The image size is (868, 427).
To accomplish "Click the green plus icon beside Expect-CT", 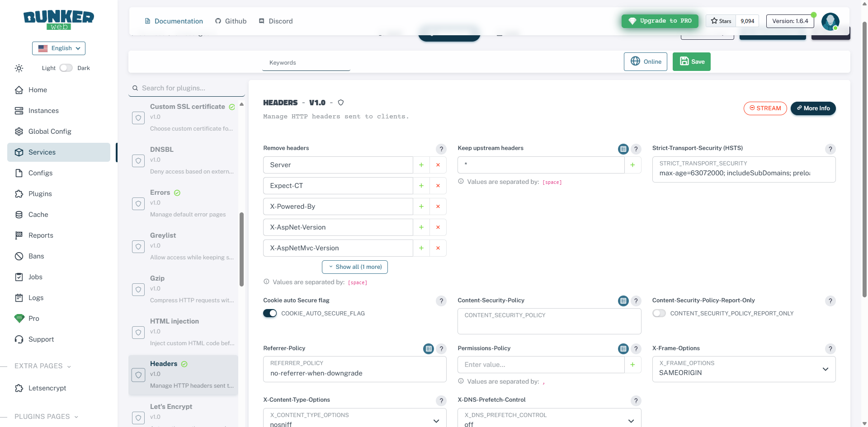I will click(x=421, y=186).
